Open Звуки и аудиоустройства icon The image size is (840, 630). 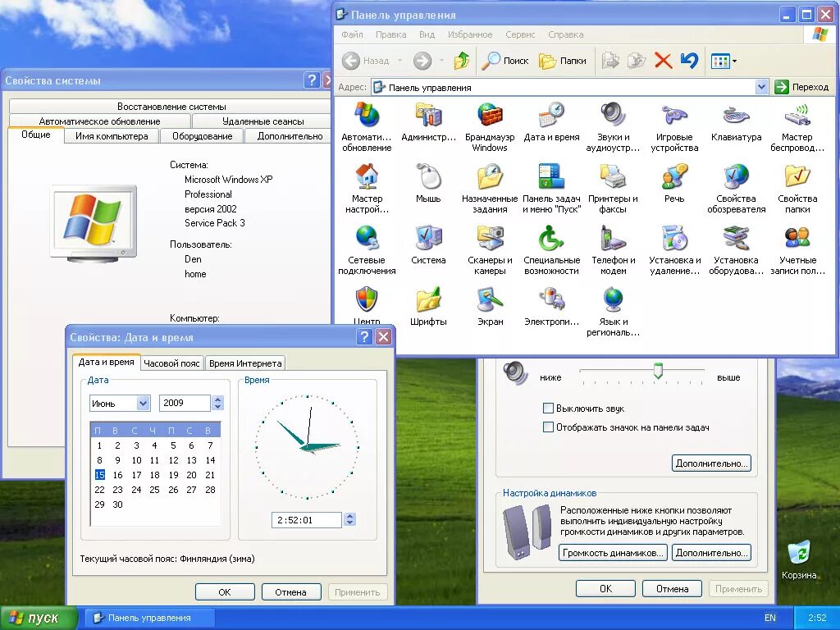pyautogui.click(x=613, y=127)
